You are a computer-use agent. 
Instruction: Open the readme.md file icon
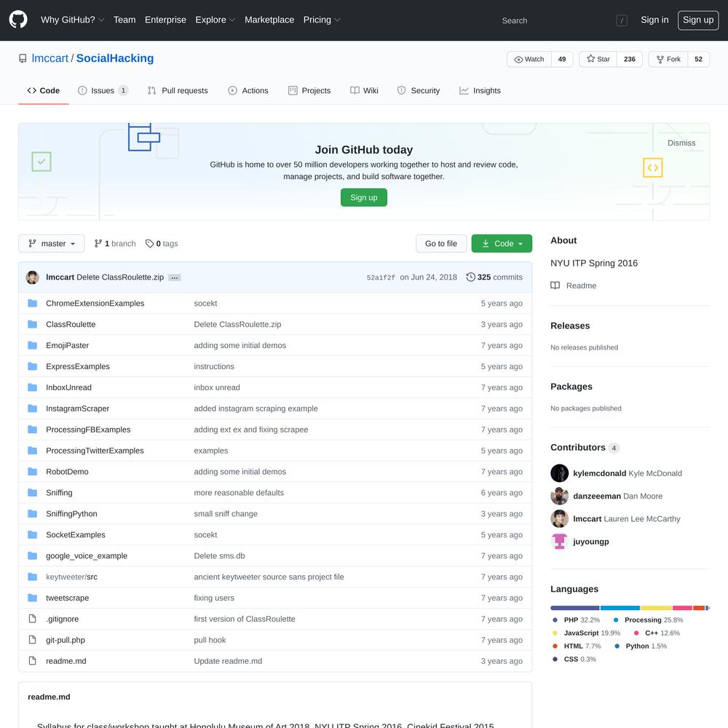(x=33, y=661)
